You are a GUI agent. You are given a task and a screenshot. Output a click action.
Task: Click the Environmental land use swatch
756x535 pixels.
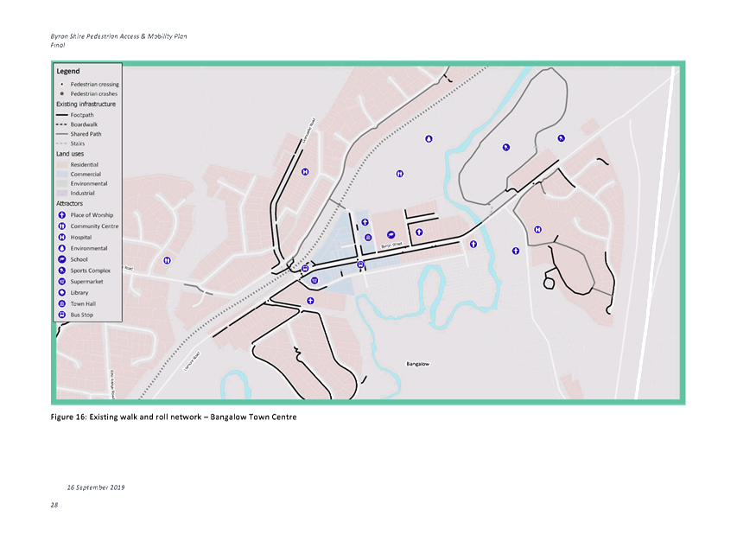pos(61,184)
